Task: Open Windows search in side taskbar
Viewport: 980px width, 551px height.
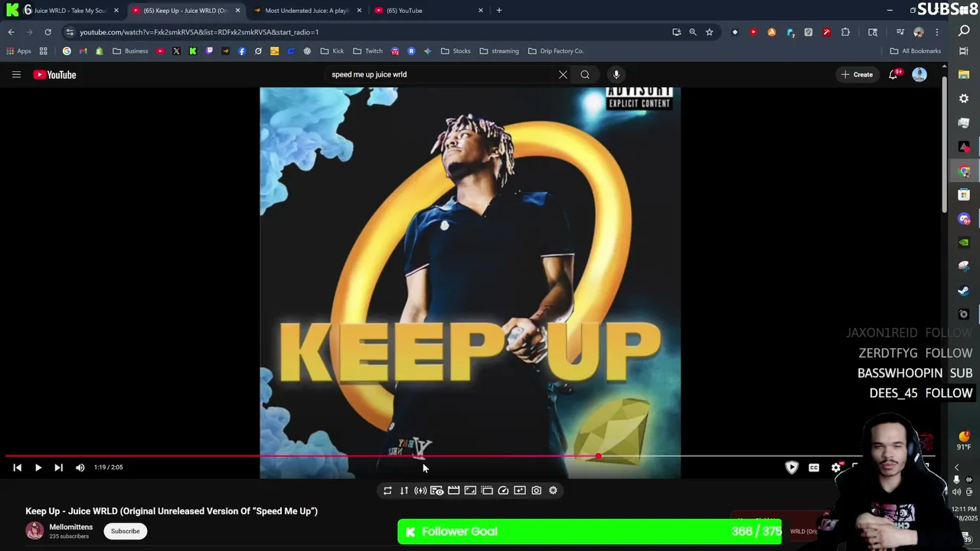Action: pyautogui.click(x=964, y=31)
